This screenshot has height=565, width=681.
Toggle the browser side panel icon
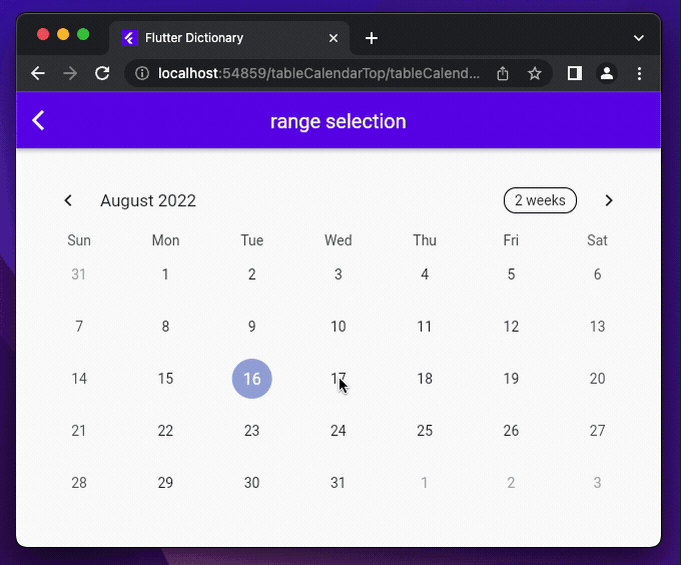click(575, 73)
